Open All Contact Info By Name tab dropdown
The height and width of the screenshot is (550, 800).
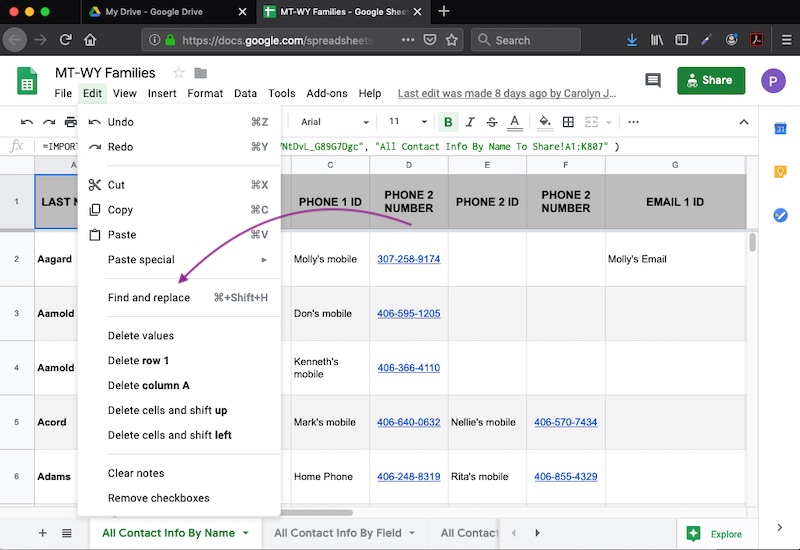pos(246,533)
